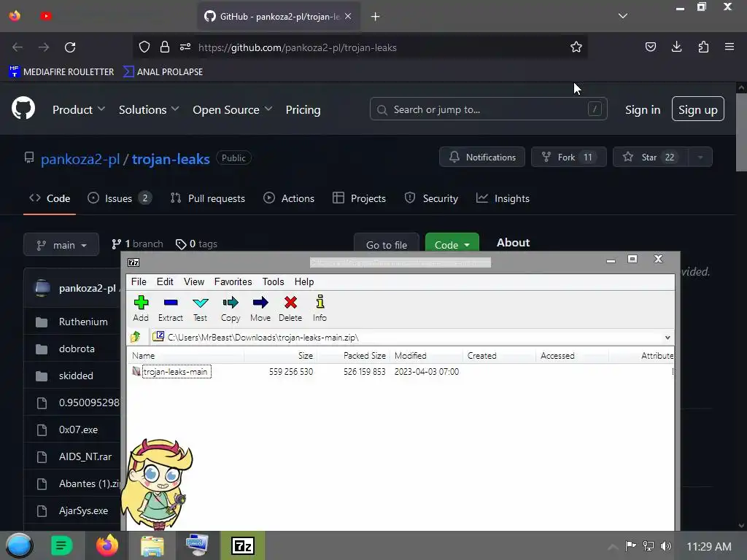View the 0 tags link
The height and width of the screenshot is (560, 747).
196,244
